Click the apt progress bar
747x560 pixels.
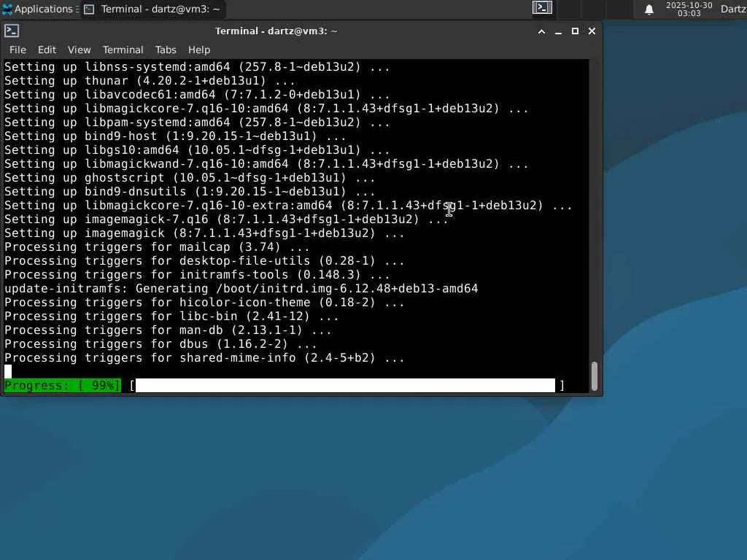(347, 385)
